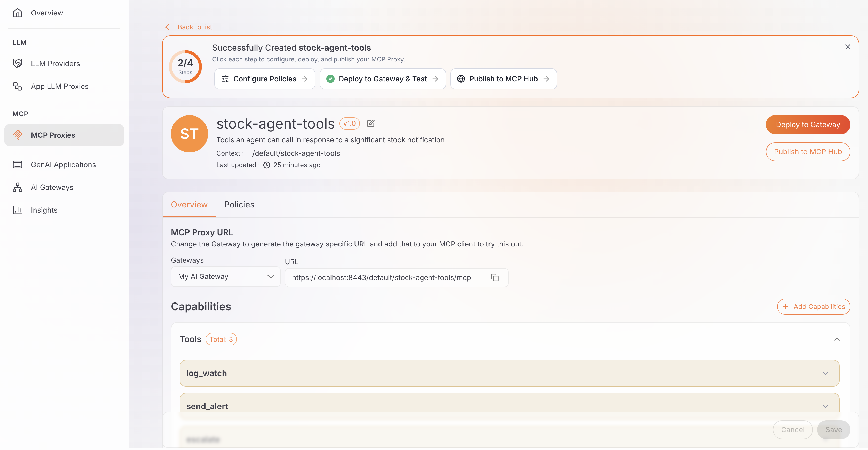The width and height of the screenshot is (868, 450).
Task: Click the URL text field
Action: 396,277
